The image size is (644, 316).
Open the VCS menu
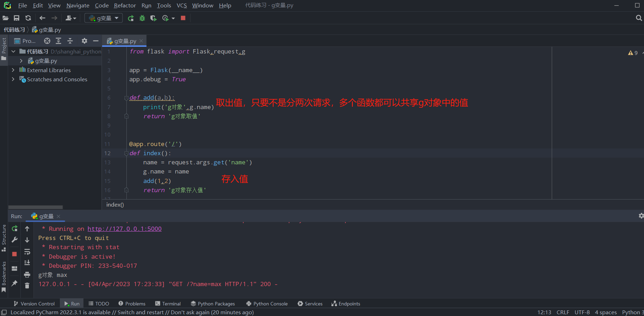(182, 5)
